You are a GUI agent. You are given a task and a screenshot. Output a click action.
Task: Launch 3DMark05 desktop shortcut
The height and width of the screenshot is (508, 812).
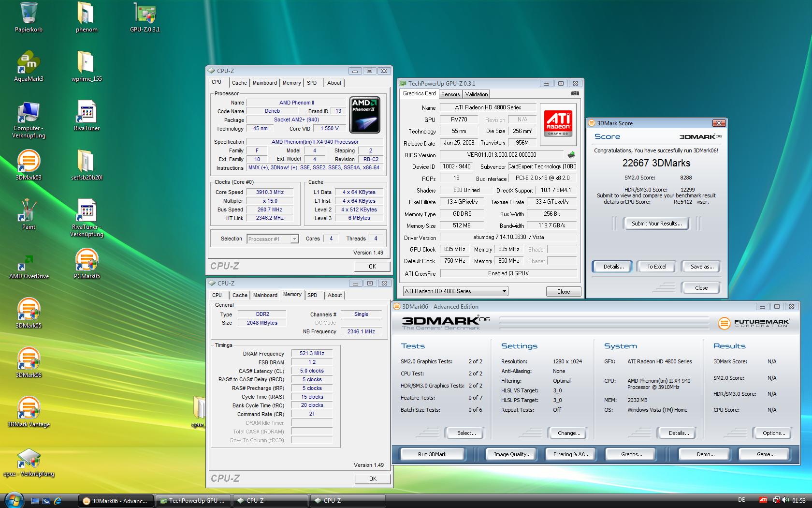click(29, 314)
